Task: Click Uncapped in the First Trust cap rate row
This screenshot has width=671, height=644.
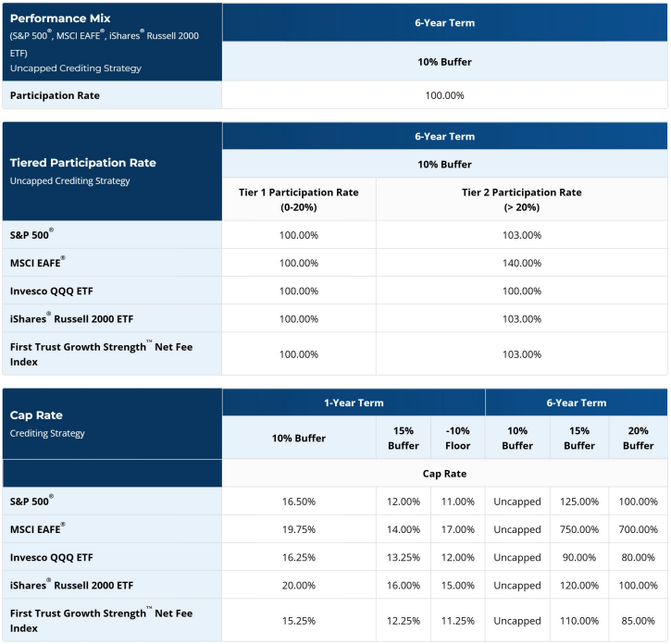Action: 517,621
